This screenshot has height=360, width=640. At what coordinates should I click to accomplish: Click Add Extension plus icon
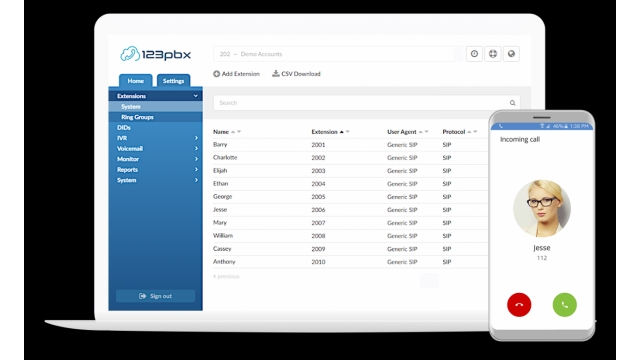[x=216, y=74]
